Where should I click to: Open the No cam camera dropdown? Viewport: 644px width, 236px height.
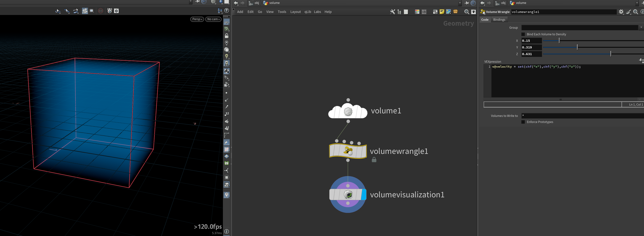point(213,19)
